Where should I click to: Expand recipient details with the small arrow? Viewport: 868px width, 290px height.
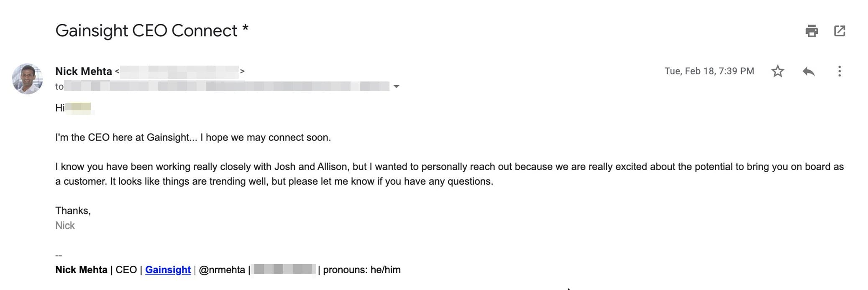click(x=396, y=86)
